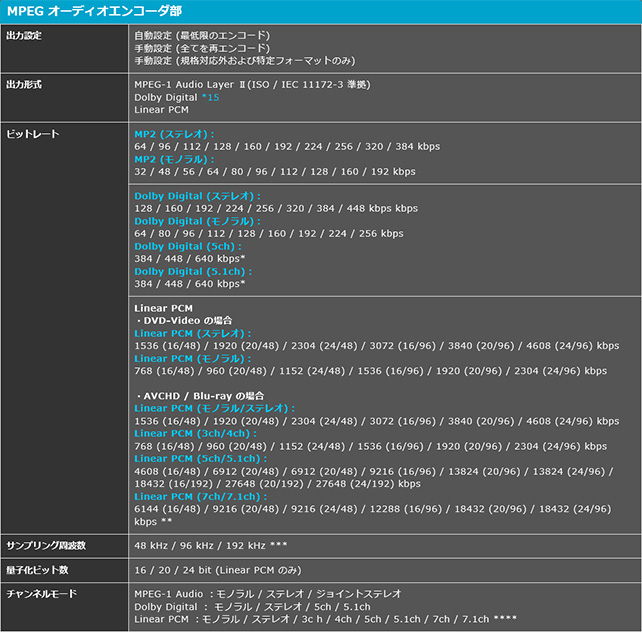Viewport: 642px width, 632px height.
Task: Click the ・DVD-Video の場合 subheading
Action: [x=183, y=320]
